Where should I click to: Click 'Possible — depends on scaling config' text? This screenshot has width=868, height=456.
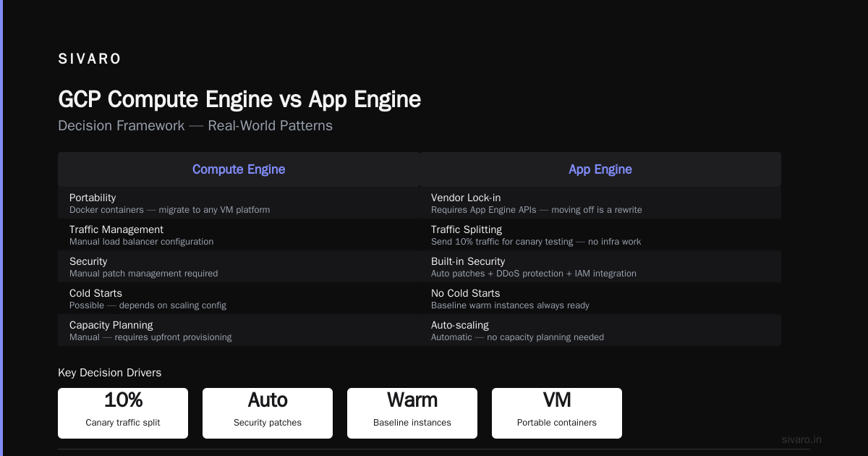click(x=148, y=305)
